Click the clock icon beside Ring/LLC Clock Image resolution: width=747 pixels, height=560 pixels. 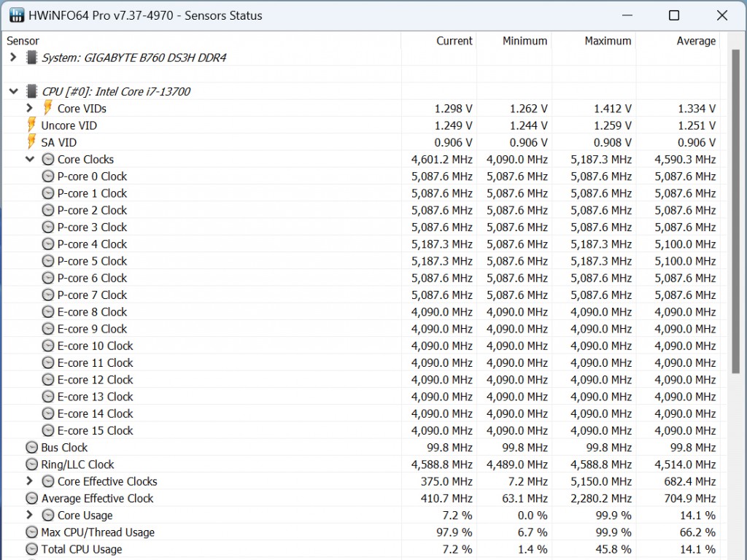tap(31, 464)
